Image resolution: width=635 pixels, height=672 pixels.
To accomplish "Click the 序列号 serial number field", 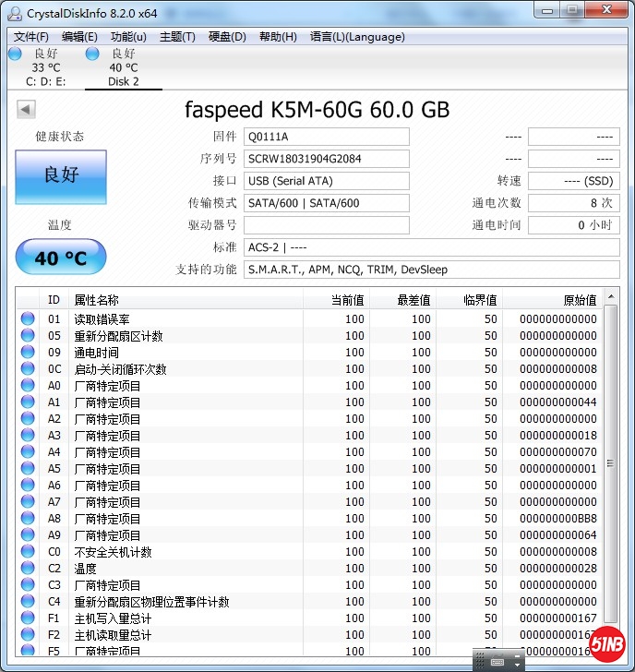I will click(326, 159).
